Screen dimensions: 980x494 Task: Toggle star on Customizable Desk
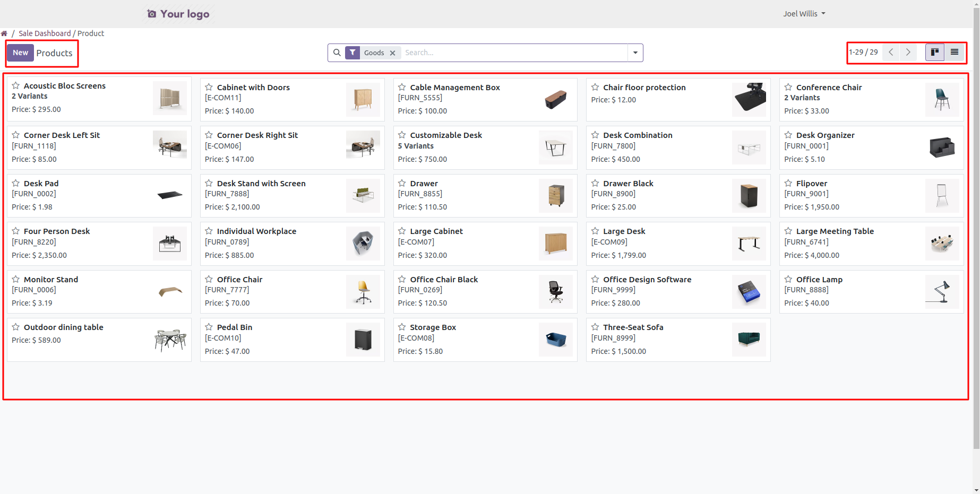tap(402, 135)
